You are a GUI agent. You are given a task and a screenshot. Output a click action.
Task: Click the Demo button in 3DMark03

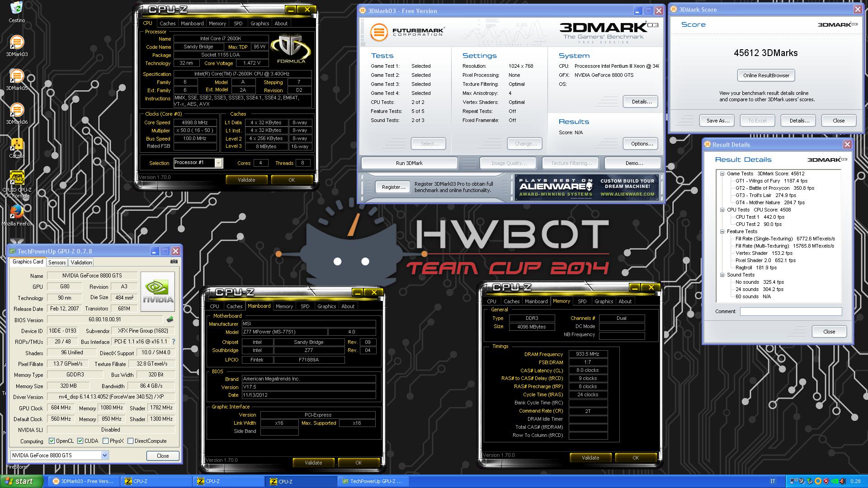point(633,163)
